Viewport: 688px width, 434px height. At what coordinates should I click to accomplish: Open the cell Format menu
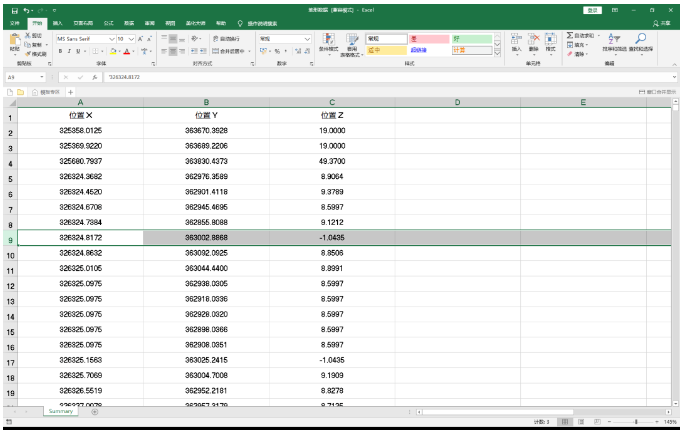pyautogui.click(x=551, y=43)
